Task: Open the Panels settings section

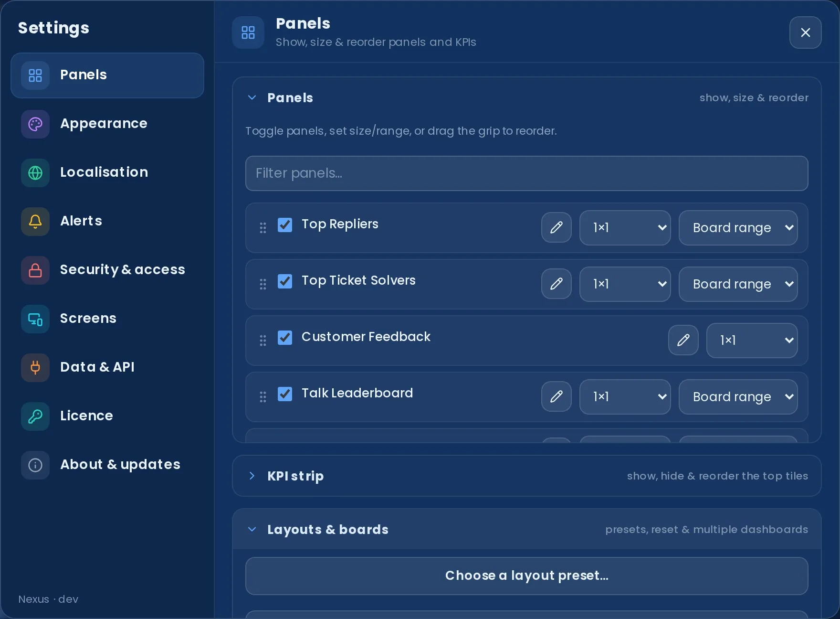Action: click(x=107, y=75)
